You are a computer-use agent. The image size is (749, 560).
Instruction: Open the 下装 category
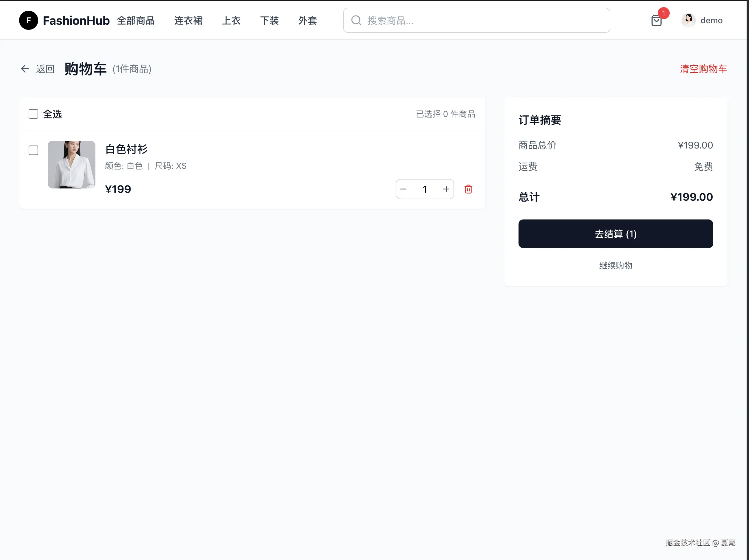pos(269,21)
